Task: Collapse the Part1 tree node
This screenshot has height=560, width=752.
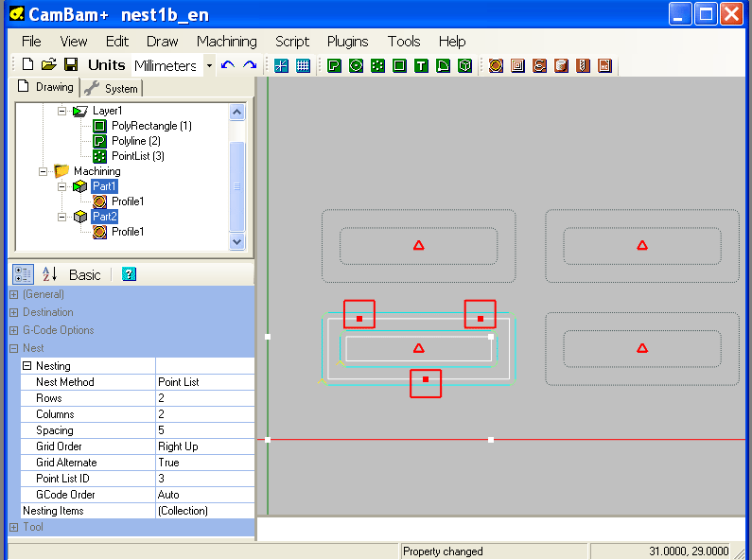Action: coord(62,186)
